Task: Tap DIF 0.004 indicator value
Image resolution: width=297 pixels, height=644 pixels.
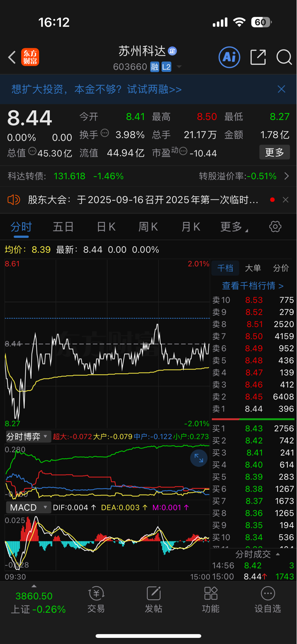Action: pos(74,507)
